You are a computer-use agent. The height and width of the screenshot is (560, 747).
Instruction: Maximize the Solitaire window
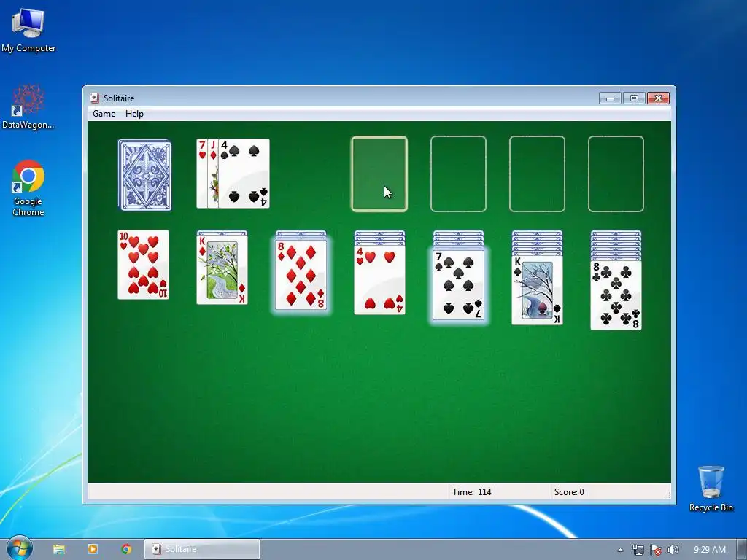click(x=634, y=98)
